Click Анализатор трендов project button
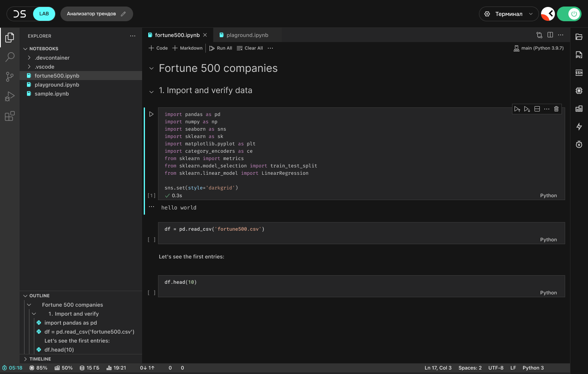The height and width of the screenshot is (374, 588). tap(97, 14)
